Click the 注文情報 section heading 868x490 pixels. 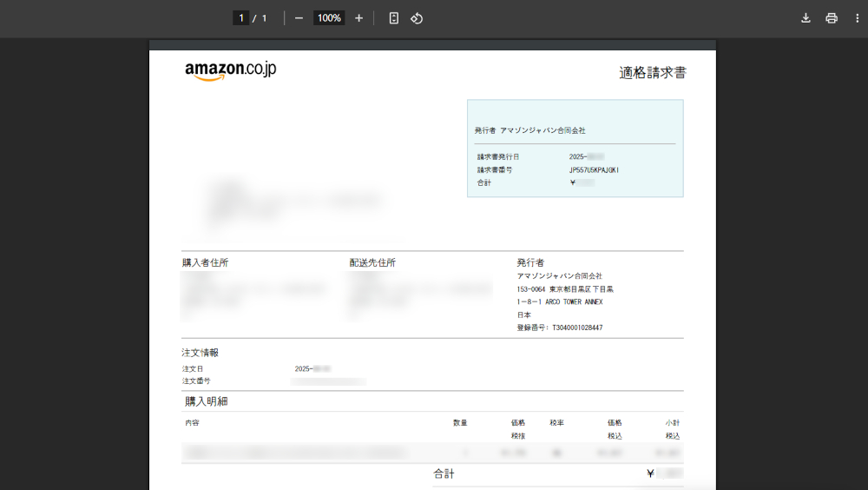coord(200,353)
